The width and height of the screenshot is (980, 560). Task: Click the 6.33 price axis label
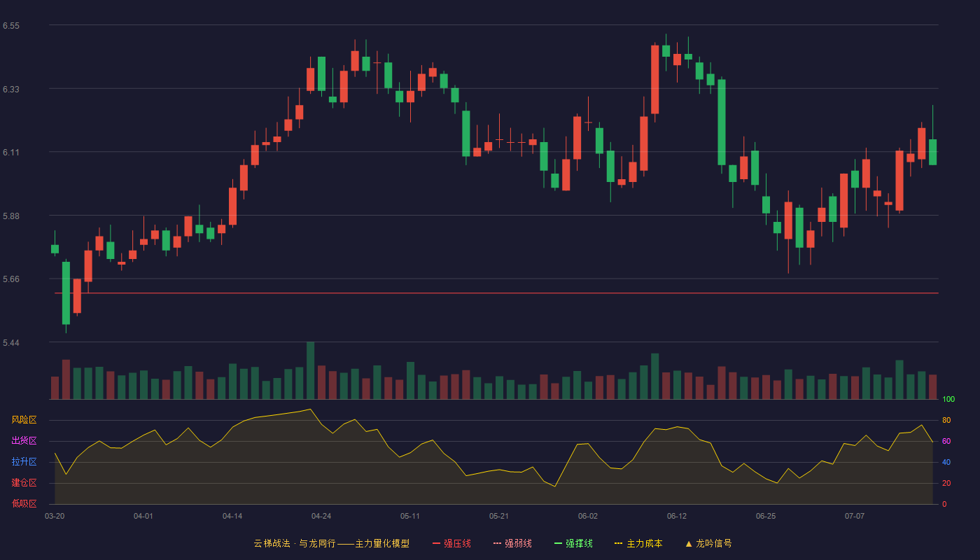click(x=11, y=90)
